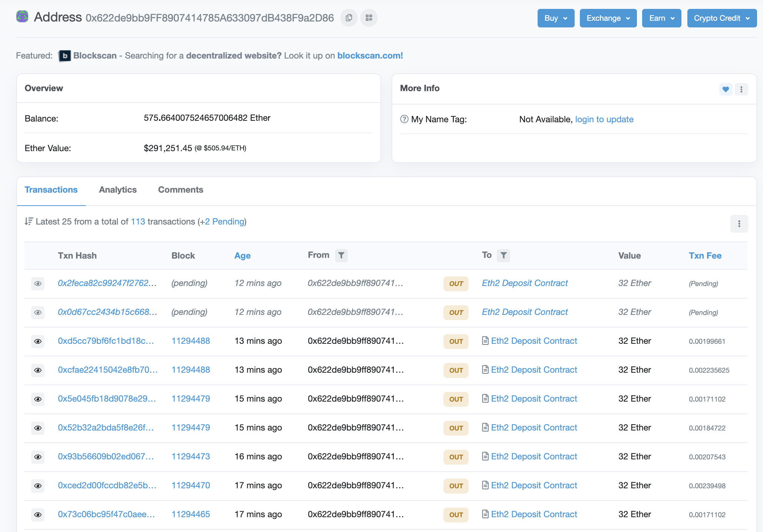Toggle details eye for 0x73c06bc95f47c0aee transaction
The width and height of the screenshot is (763, 532).
tap(38, 515)
